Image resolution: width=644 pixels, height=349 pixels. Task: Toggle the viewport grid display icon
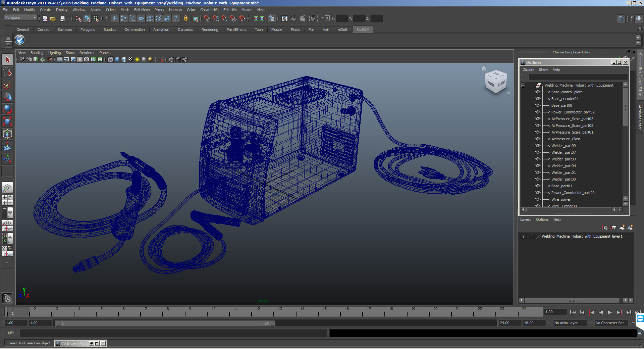(60, 59)
